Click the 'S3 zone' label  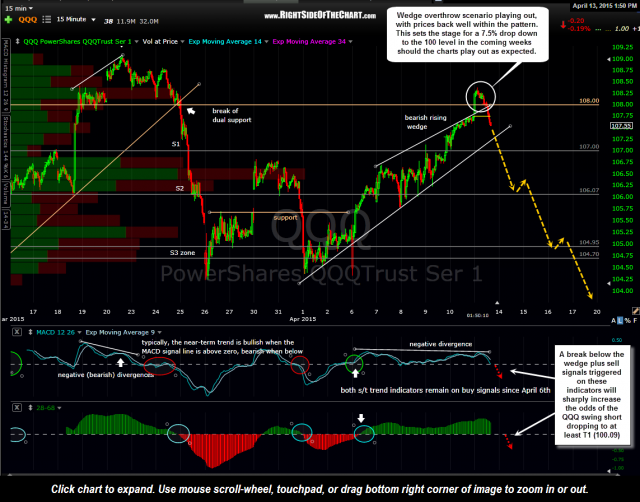pyautogui.click(x=182, y=253)
